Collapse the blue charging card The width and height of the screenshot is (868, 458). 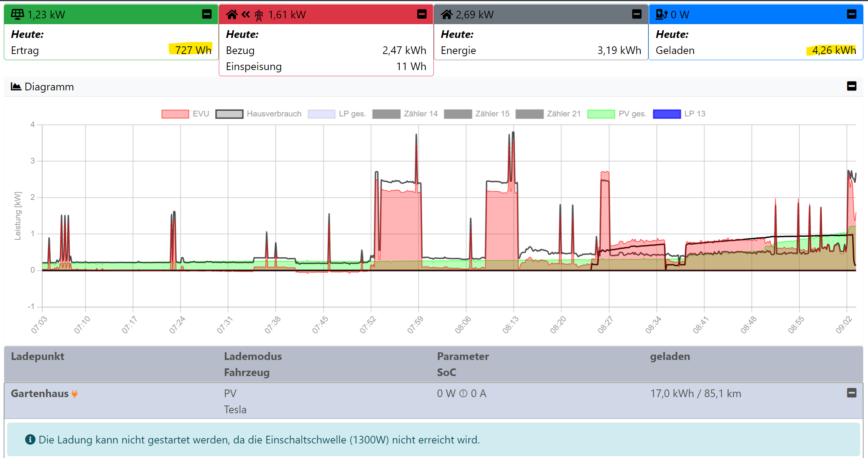pos(852,14)
